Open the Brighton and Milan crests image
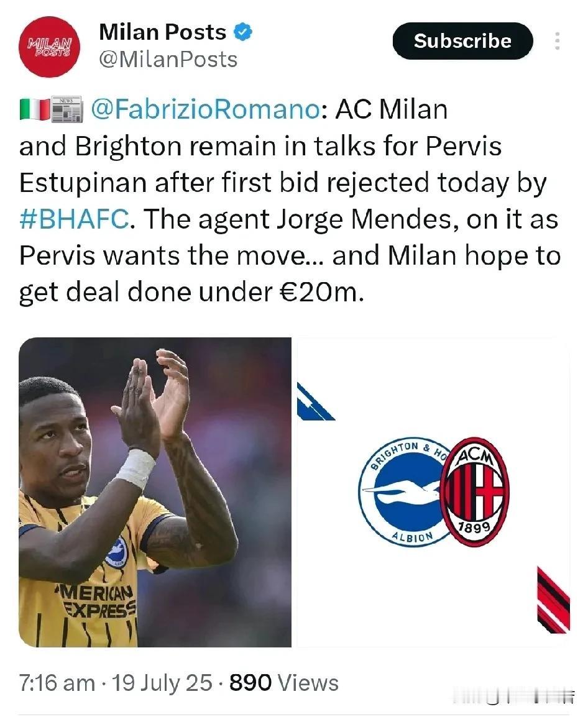 [433, 492]
